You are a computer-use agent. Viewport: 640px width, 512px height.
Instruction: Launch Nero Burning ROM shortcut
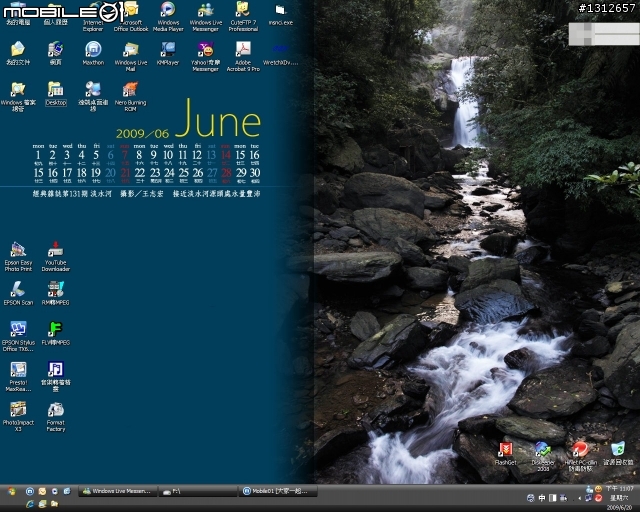coord(131,96)
